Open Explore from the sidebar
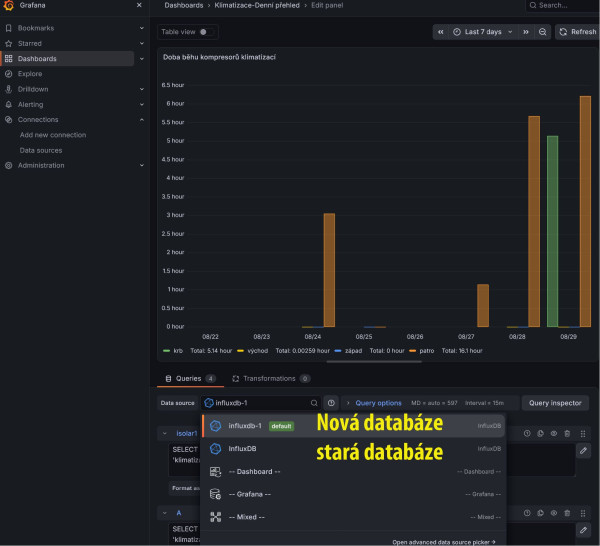 click(30, 74)
